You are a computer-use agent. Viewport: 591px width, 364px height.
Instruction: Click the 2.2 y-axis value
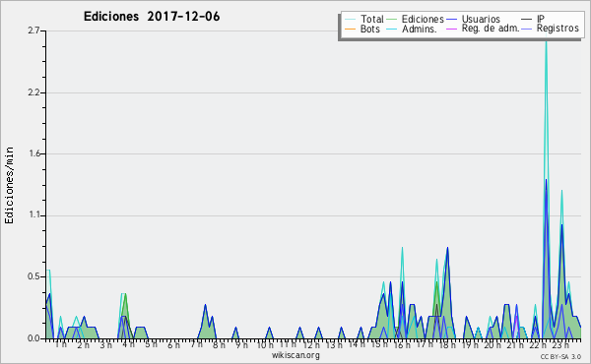(x=33, y=92)
